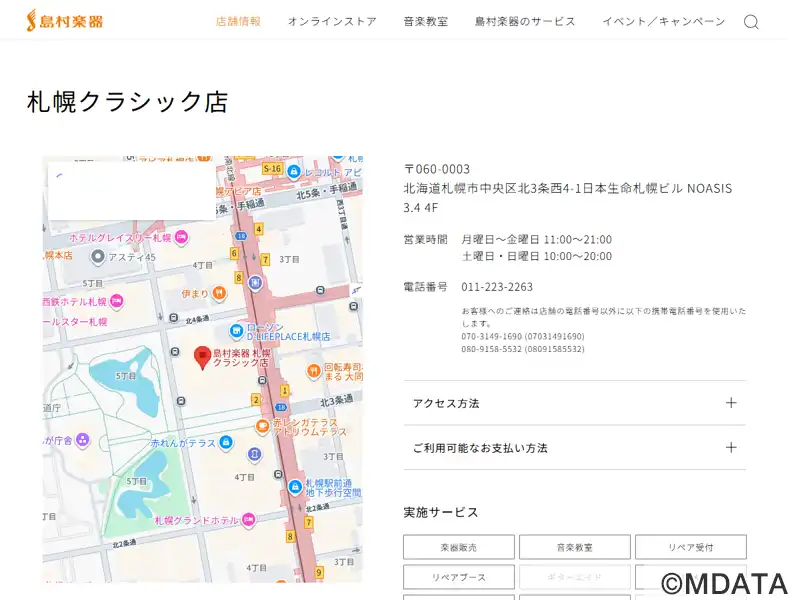Click the 札幌グランドホテル hotel marker
The height and width of the screenshot is (600, 800).
[x=248, y=520]
